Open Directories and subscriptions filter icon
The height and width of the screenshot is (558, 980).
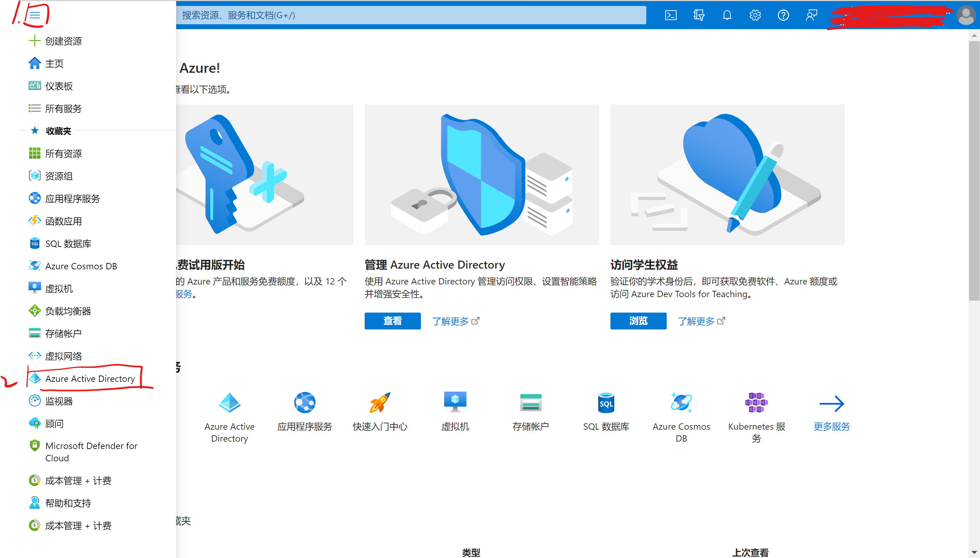tap(699, 15)
